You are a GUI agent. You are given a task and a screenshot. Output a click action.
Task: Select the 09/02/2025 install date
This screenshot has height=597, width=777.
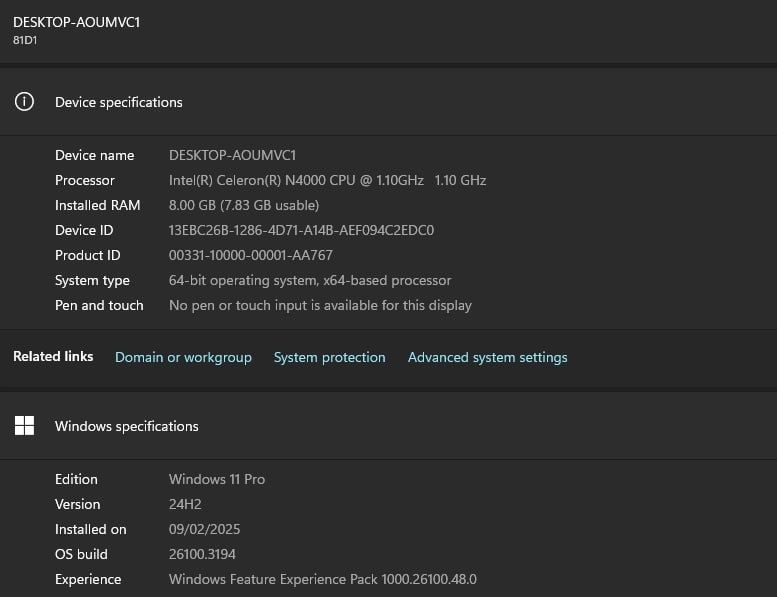(205, 529)
